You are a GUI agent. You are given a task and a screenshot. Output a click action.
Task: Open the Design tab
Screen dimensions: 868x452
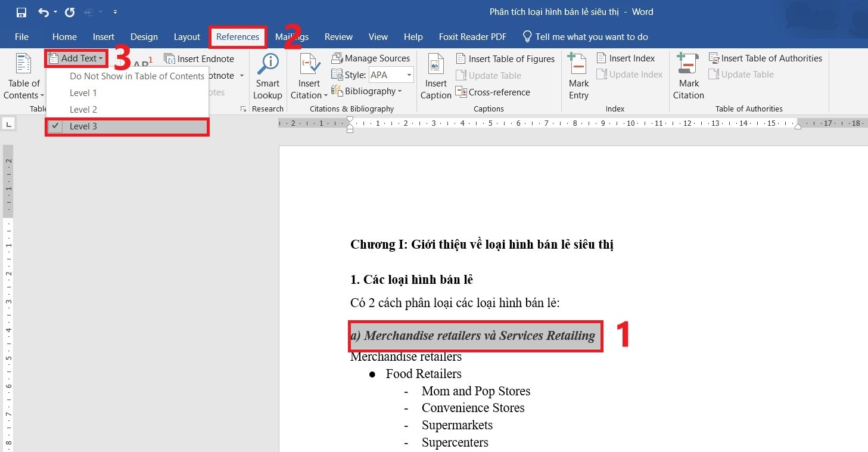point(144,37)
